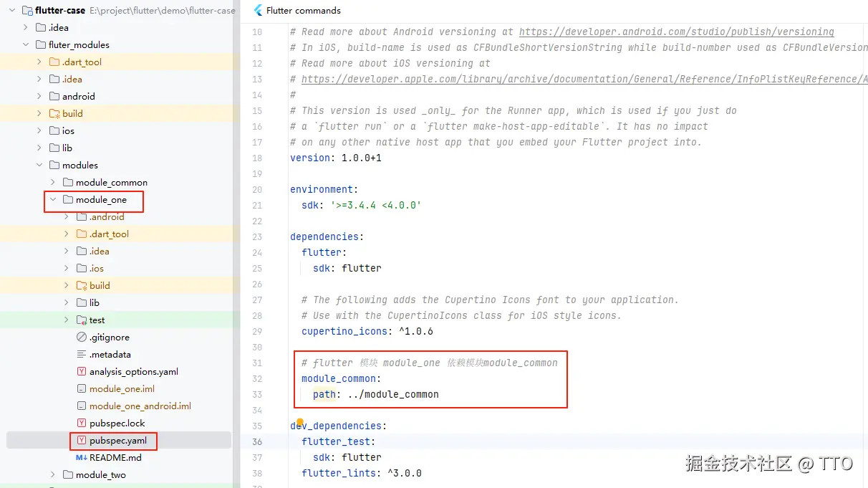Viewport: 868px width, 488px height.
Task: Click the pubspec.yaml YAML file icon
Action: coord(82,441)
